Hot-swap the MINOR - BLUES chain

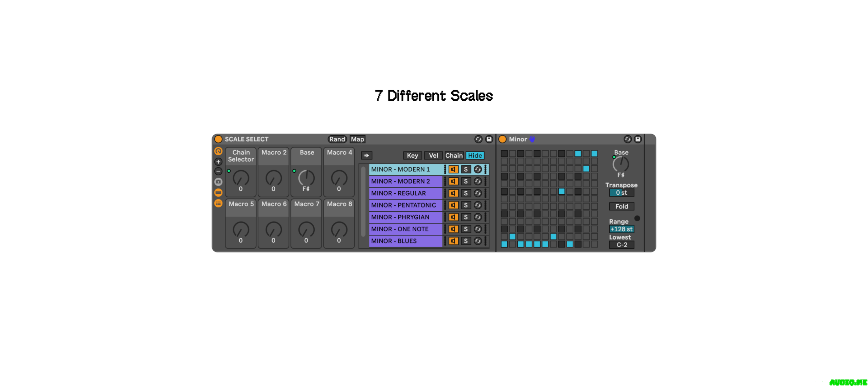[478, 241]
